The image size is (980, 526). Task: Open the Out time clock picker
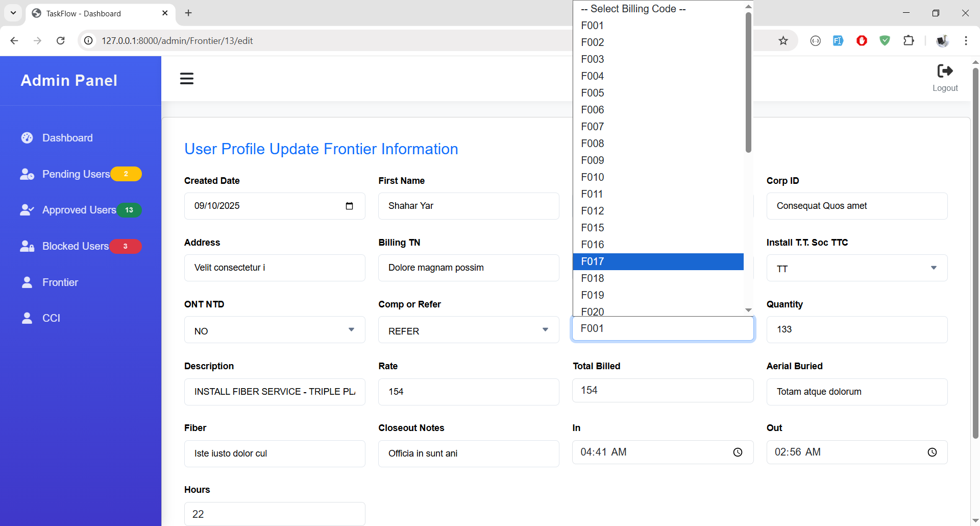tap(932, 452)
